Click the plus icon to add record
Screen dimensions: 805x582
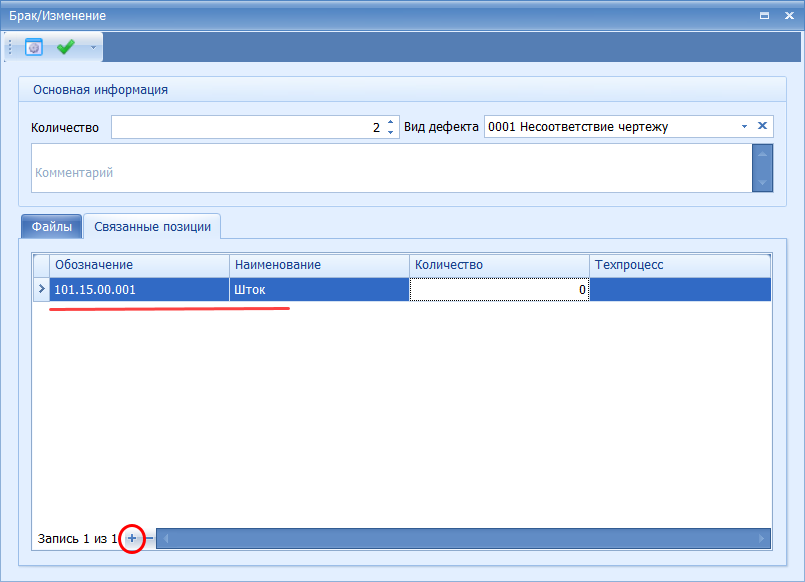click(x=132, y=539)
